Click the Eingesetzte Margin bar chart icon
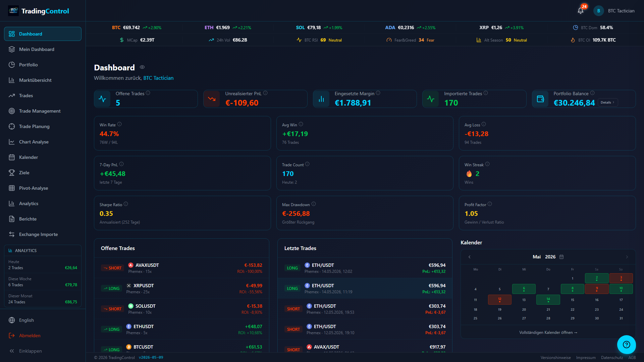This screenshot has width=644, height=362. click(x=321, y=99)
